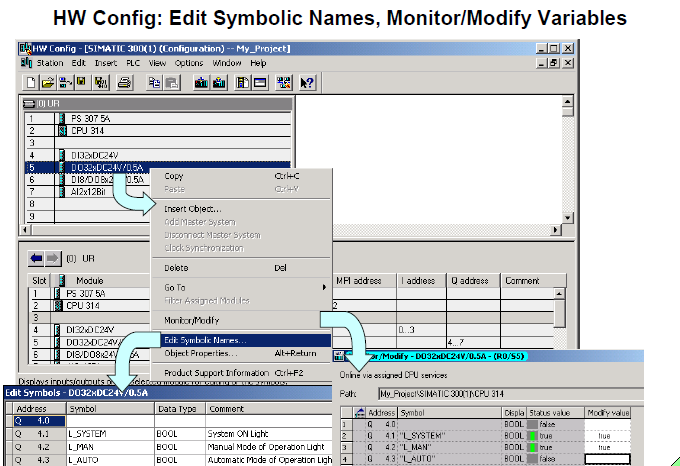Click the Print toolbar icon
680x466 pixels.
[x=124, y=82]
